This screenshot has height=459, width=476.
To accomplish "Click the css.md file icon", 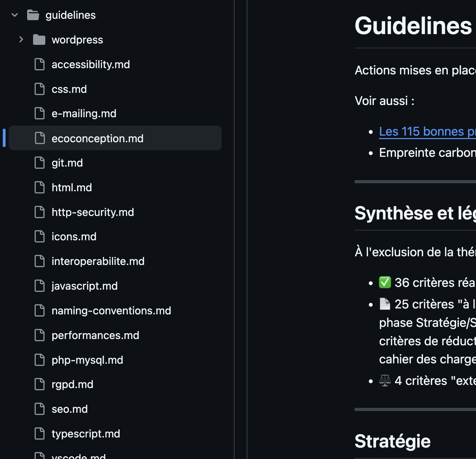I will [x=40, y=89].
